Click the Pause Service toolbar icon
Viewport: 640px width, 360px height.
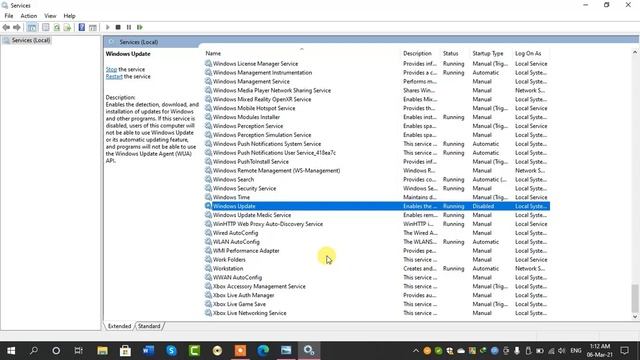[x=129, y=27]
